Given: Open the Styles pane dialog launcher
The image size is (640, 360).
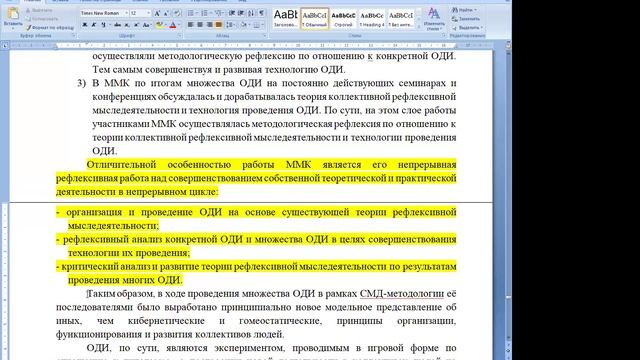Looking at the screenshot, I should (443, 36).
